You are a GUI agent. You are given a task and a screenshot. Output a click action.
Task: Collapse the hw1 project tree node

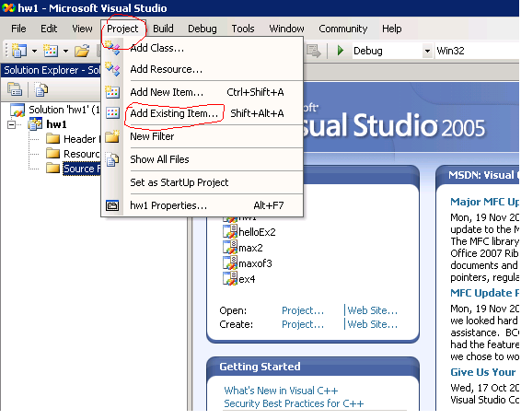click(x=12, y=124)
